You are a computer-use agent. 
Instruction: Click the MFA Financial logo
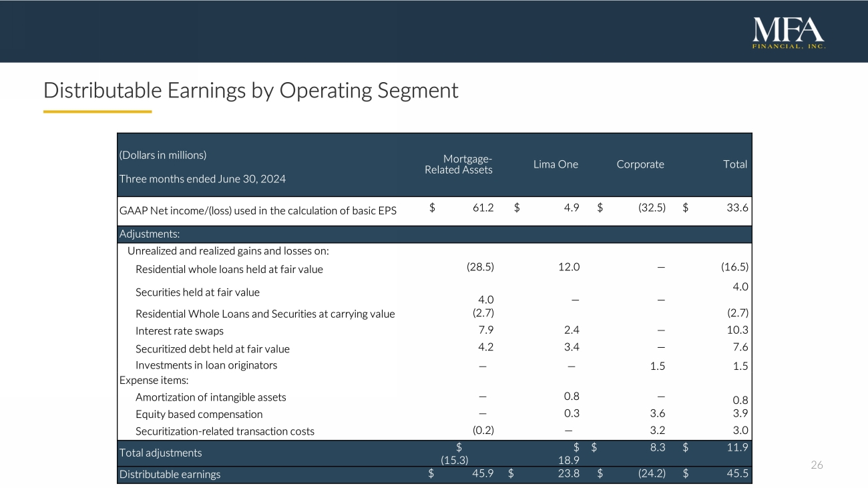[789, 33]
